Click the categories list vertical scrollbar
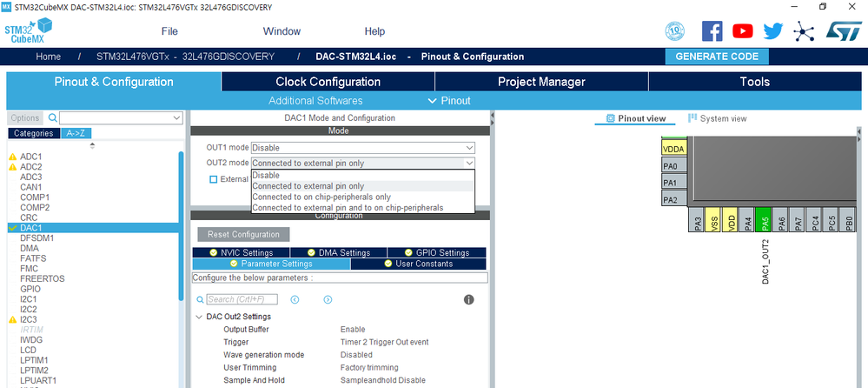This screenshot has width=868, height=388. tap(181, 225)
